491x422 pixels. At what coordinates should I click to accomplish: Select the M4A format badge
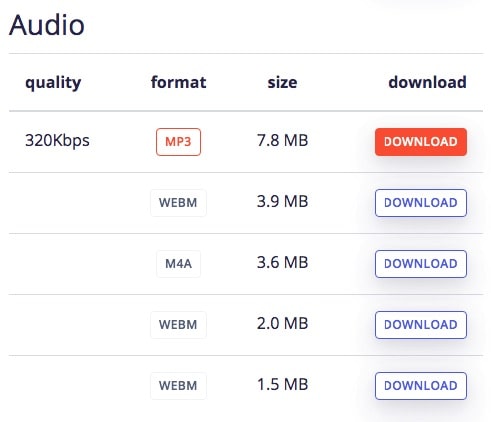tap(178, 264)
